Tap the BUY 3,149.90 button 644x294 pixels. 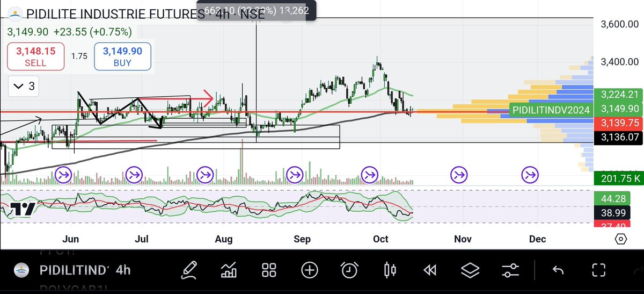coord(122,56)
